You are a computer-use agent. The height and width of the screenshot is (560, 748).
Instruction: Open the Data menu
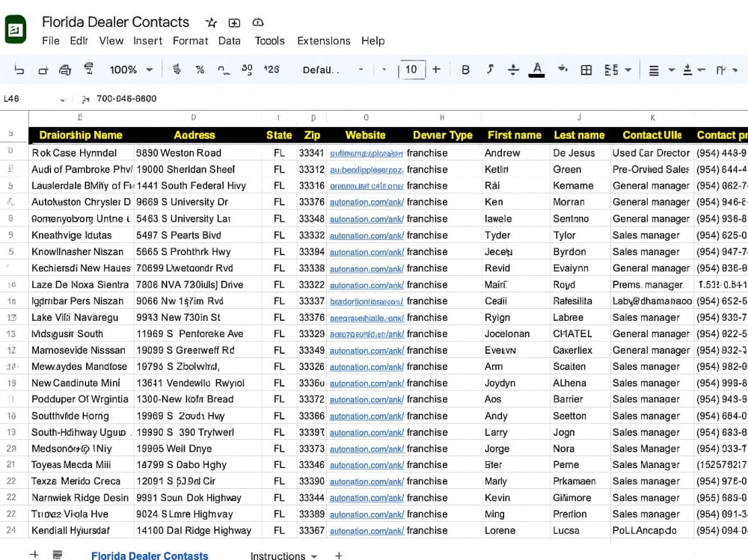(x=230, y=41)
